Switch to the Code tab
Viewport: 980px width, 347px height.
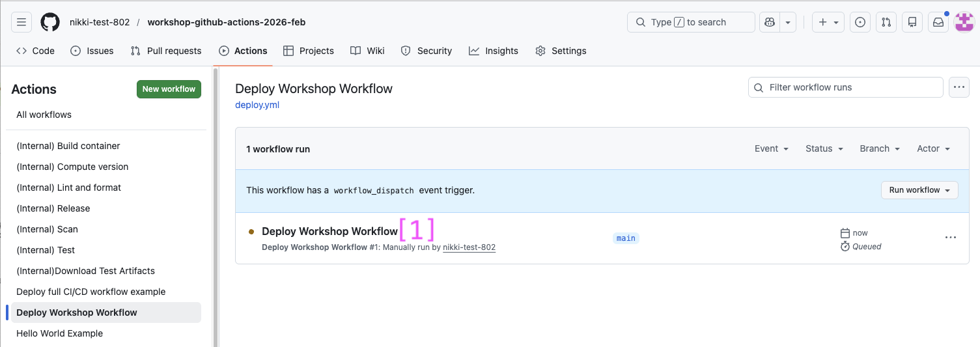click(35, 51)
